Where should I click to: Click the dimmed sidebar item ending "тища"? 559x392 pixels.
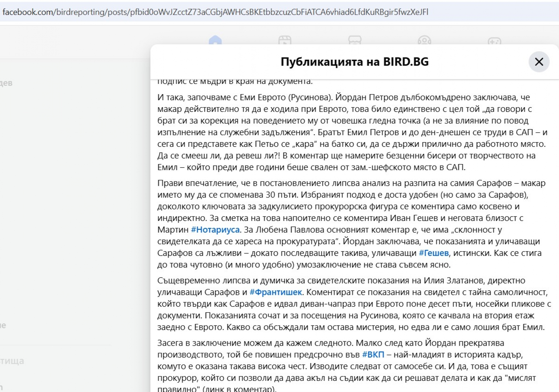pyautogui.click(x=12, y=361)
